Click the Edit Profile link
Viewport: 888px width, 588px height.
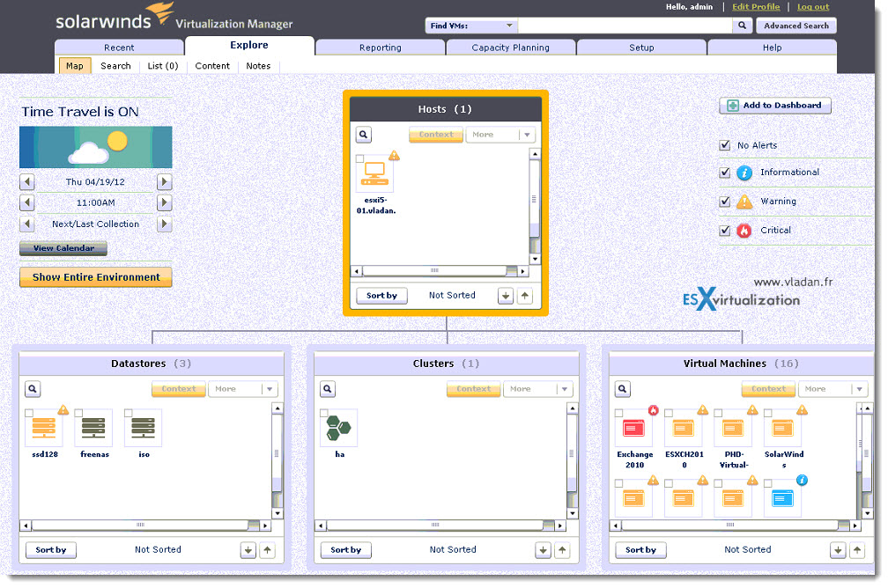[x=756, y=7]
